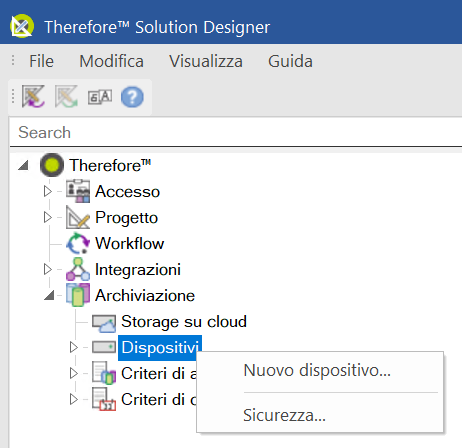
Task: Select the Accesso tree item
Action: 127,191
